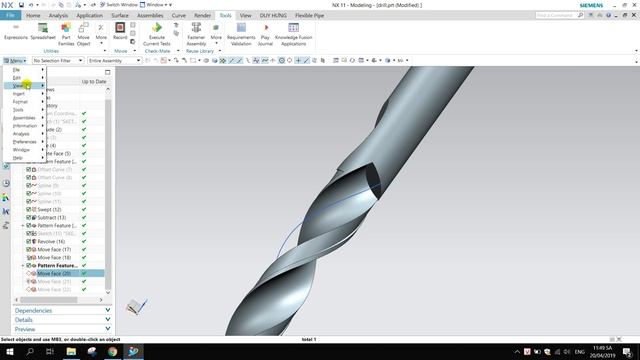
Task: Click the navigator vertical scrollbar down arrow
Action: coord(108,292)
